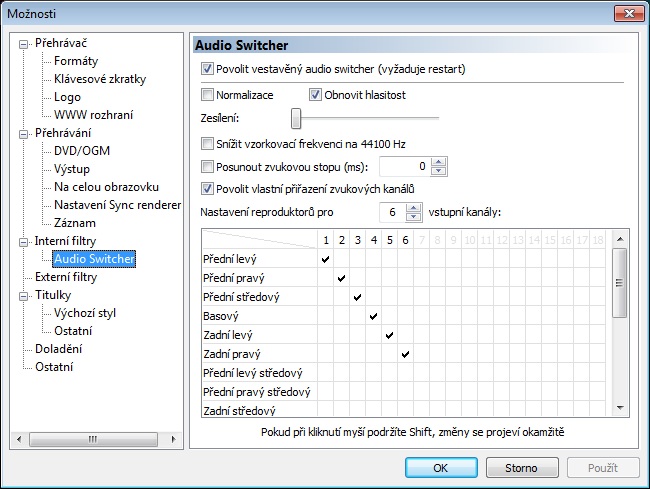Click the Zesílení slider handle

296,119
